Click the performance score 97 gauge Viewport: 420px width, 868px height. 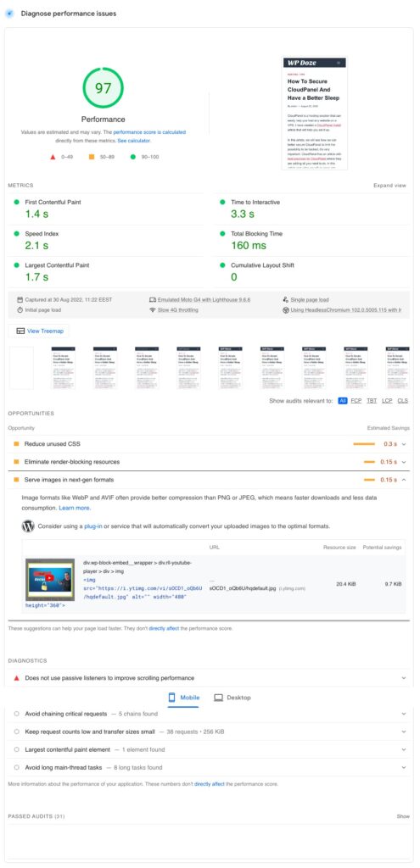tap(103, 88)
